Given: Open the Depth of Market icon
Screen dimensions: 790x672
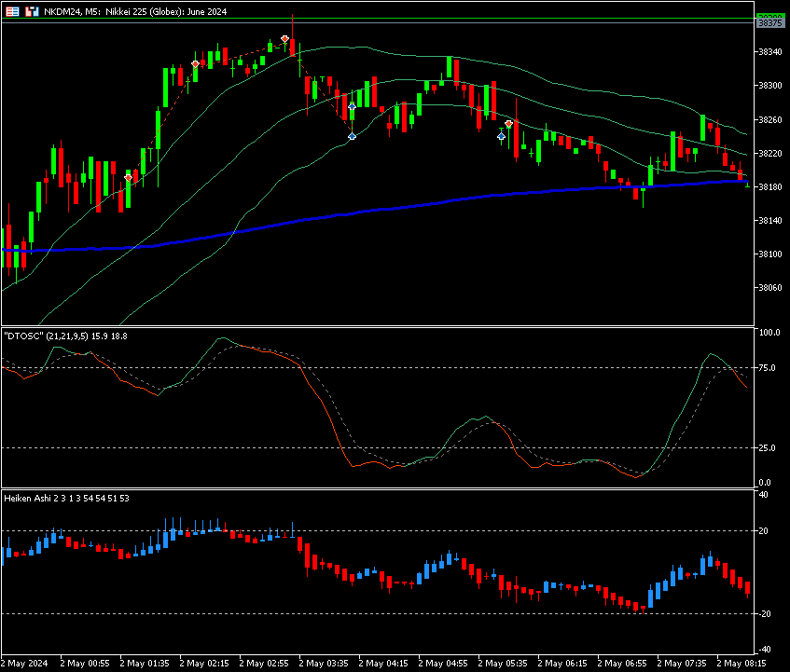Looking at the screenshot, I should click(x=33, y=11).
